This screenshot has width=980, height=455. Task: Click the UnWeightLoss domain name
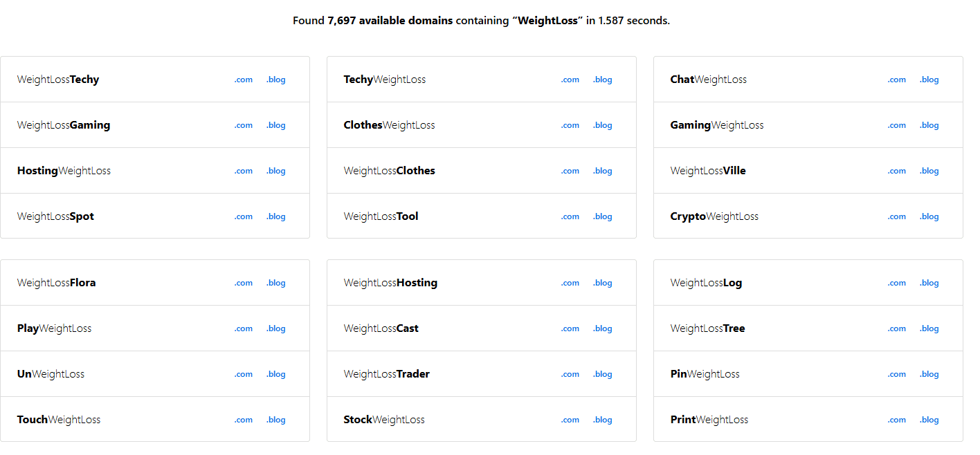(51, 374)
